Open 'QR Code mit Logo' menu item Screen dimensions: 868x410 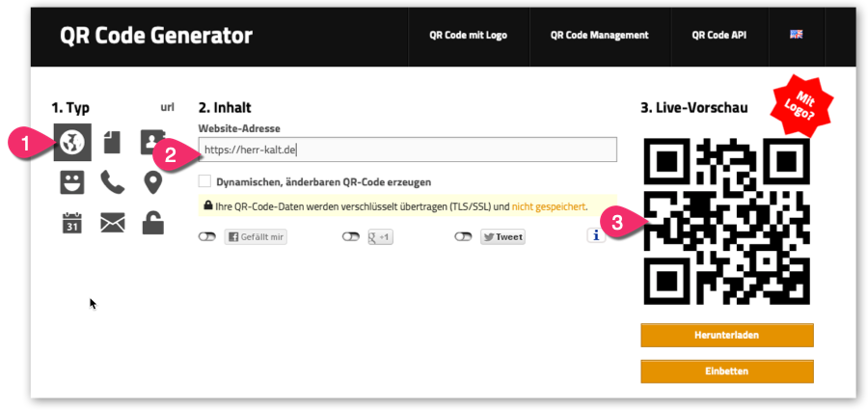(x=468, y=35)
